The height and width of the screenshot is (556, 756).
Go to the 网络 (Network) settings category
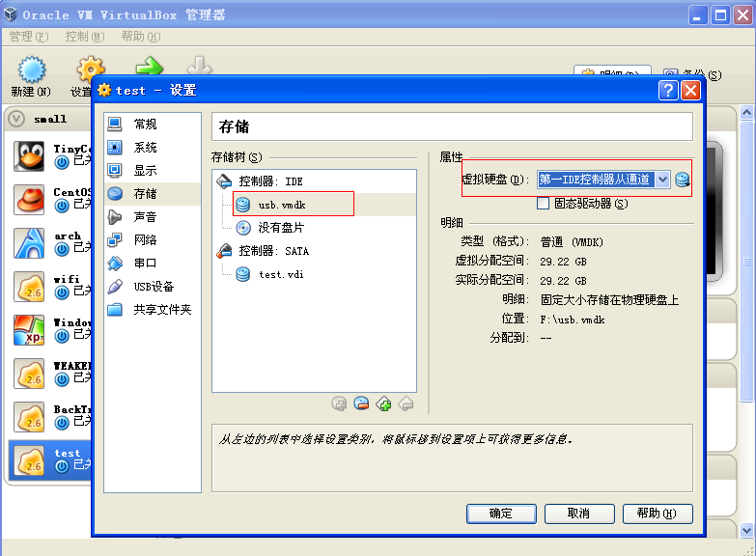(152, 240)
